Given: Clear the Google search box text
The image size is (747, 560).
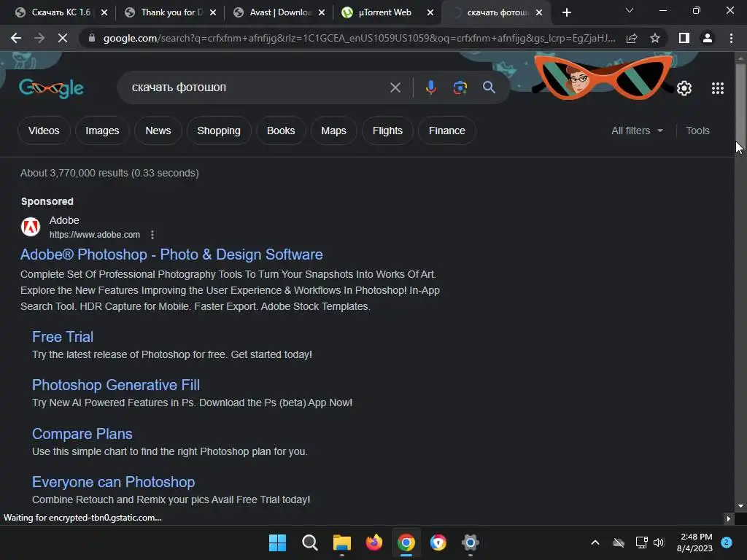Looking at the screenshot, I should pyautogui.click(x=395, y=87).
